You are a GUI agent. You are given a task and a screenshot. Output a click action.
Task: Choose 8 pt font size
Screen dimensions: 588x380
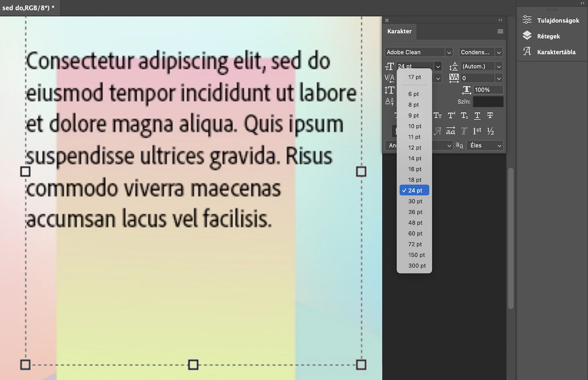(x=414, y=105)
